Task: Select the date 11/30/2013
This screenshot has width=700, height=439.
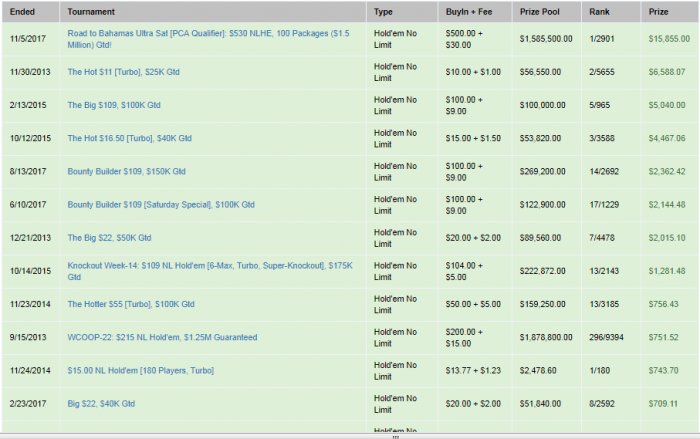Action: point(30,72)
